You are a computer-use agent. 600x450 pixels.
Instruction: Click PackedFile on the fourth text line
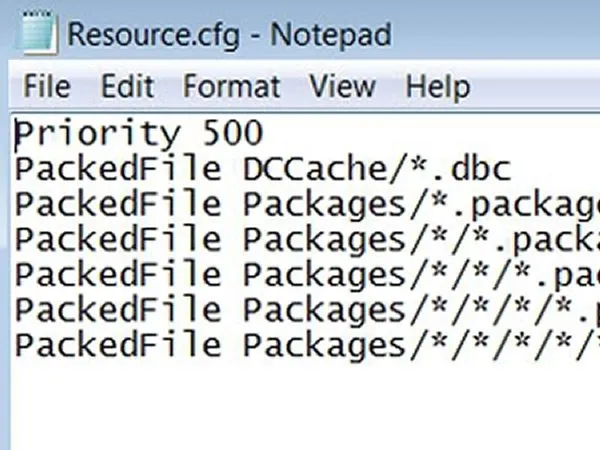tap(118, 239)
